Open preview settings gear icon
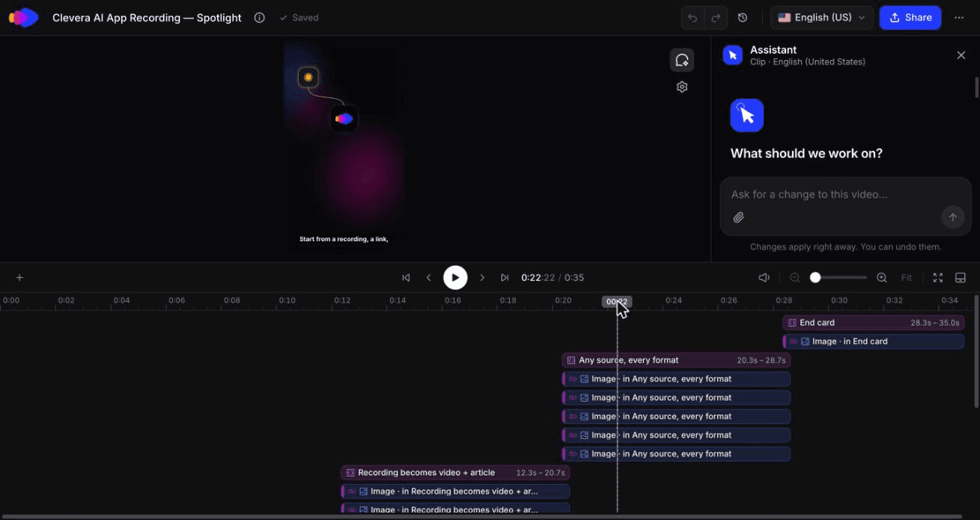 click(681, 87)
